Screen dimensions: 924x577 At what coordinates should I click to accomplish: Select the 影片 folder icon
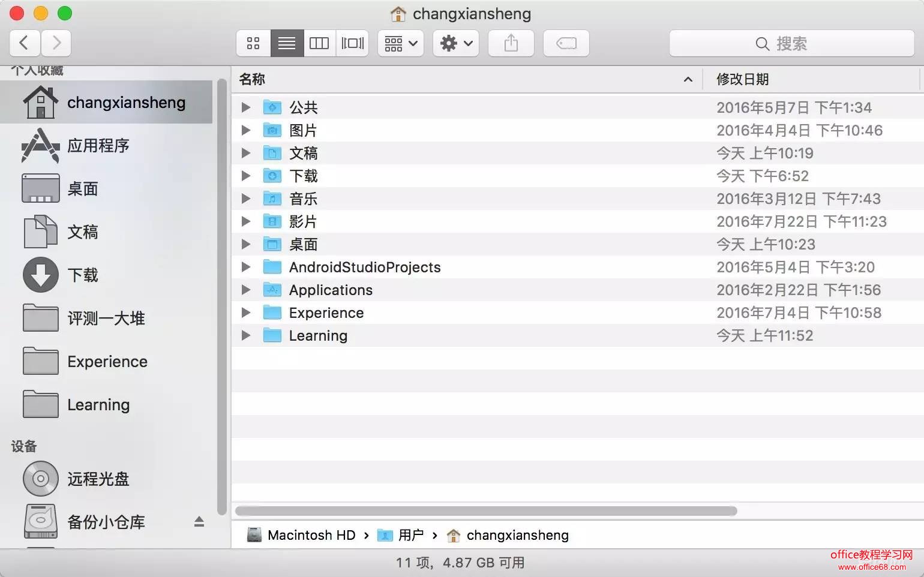pos(272,221)
